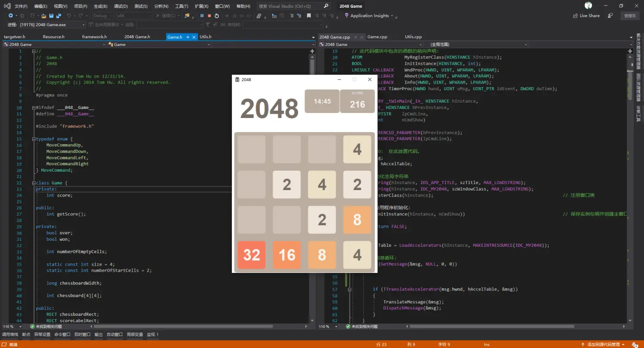Restart the debug session icon
Image resolution: width=644 pixels, height=348 pixels.
[217, 16]
